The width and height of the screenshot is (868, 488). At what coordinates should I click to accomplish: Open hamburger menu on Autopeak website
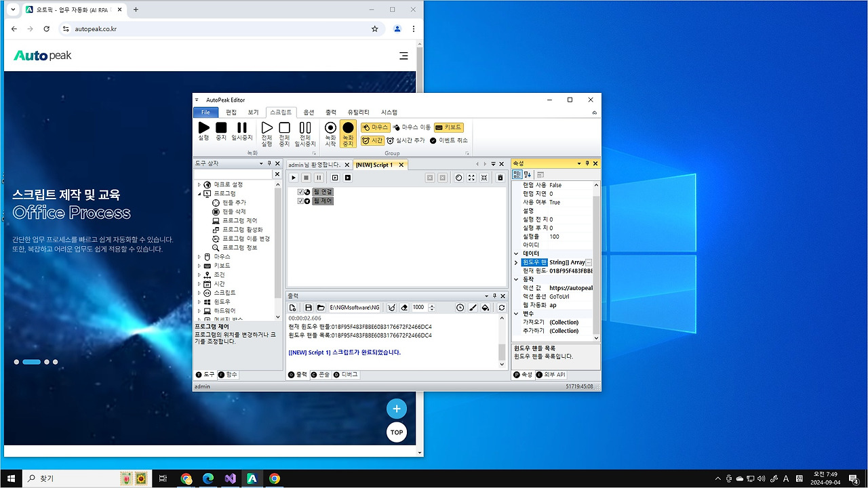coord(403,56)
